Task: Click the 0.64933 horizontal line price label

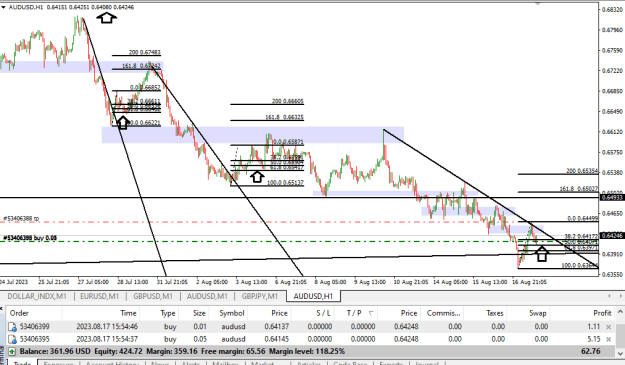Action: pyautogui.click(x=612, y=198)
